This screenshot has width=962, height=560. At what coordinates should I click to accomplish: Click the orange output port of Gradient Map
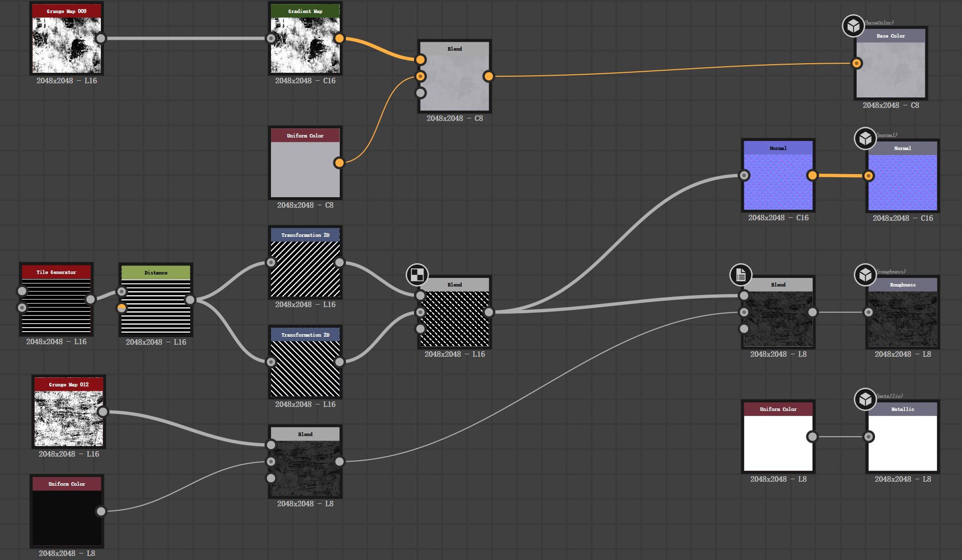pyautogui.click(x=340, y=39)
